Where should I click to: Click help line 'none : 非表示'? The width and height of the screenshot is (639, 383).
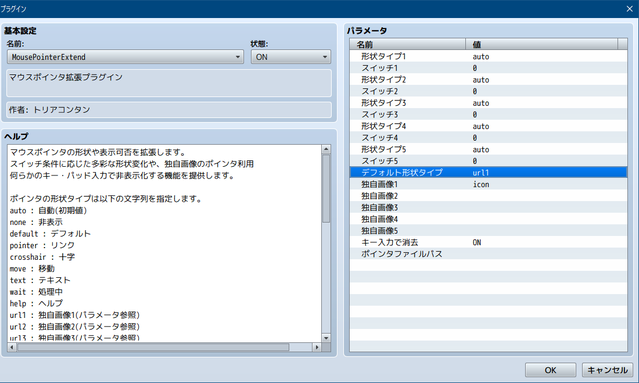point(36,222)
